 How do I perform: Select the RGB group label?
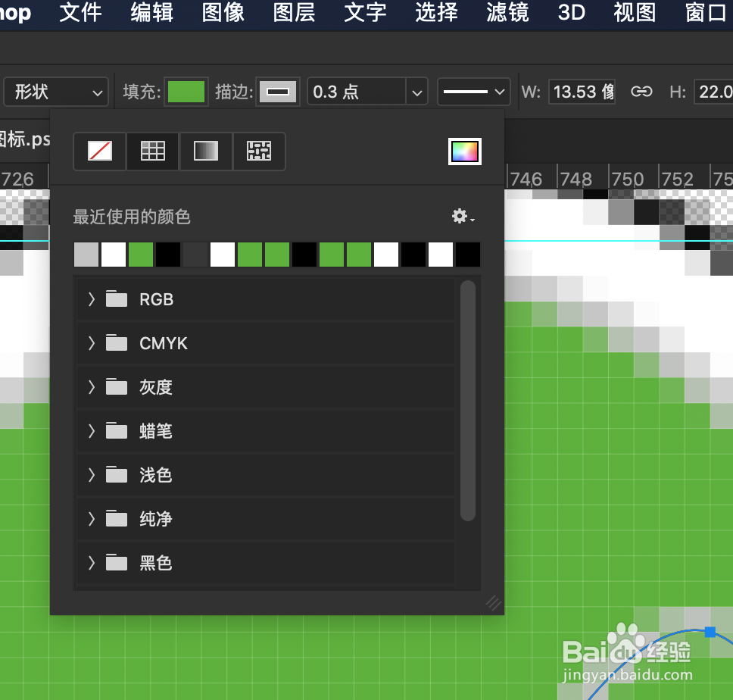click(157, 299)
